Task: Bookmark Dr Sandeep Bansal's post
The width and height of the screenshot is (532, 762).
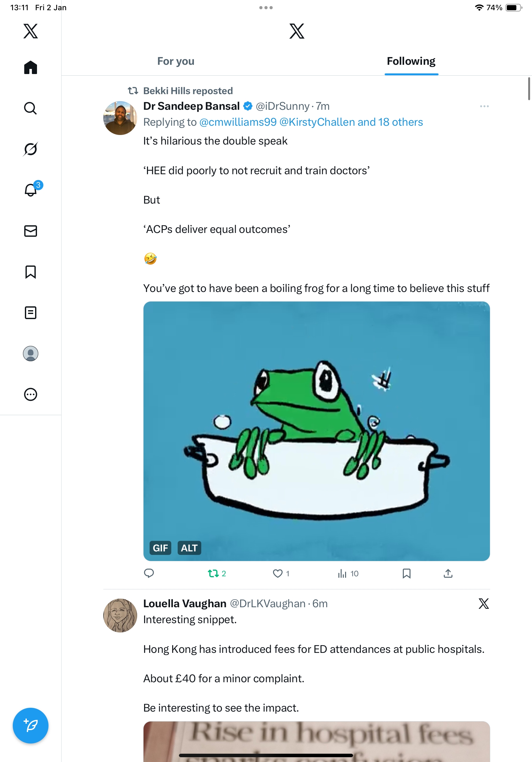Action: tap(407, 573)
